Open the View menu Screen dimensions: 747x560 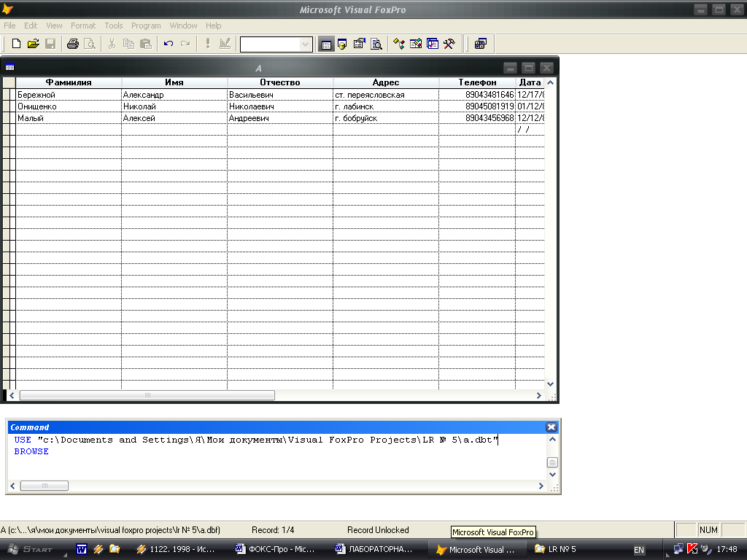54,26
